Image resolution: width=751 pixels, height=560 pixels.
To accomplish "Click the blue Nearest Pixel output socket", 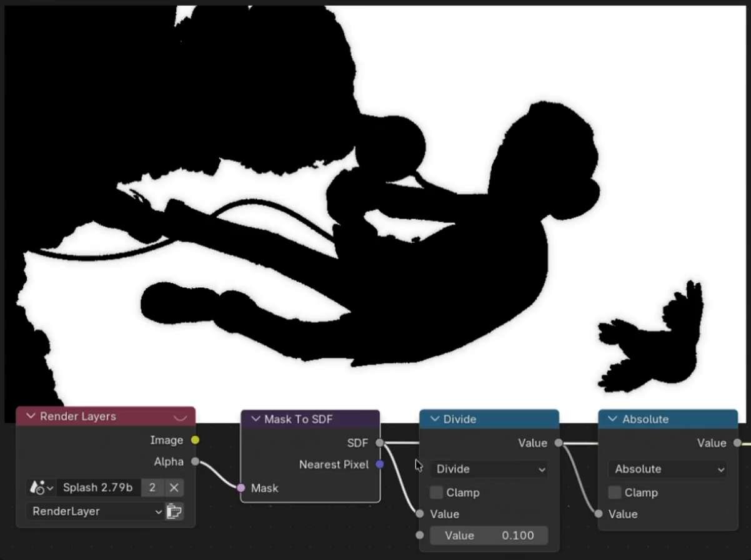I will click(x=380, y=464).
